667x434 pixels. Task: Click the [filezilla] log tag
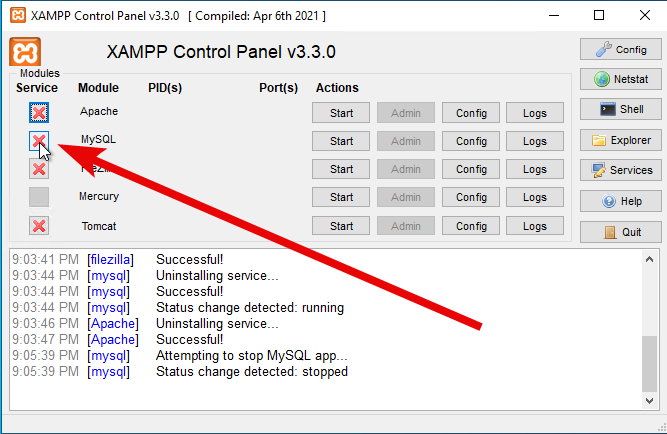pyautogui.click(x=111, y=260)
